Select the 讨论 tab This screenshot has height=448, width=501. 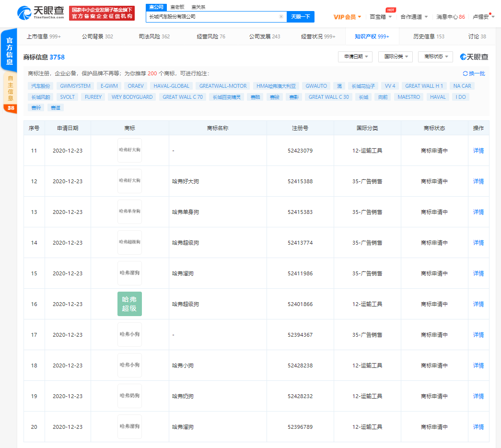click(x=477, y=36)
